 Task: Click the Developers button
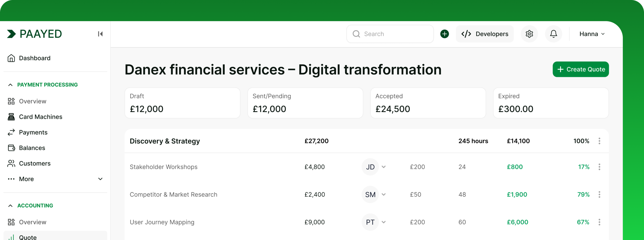pos(485,34)
